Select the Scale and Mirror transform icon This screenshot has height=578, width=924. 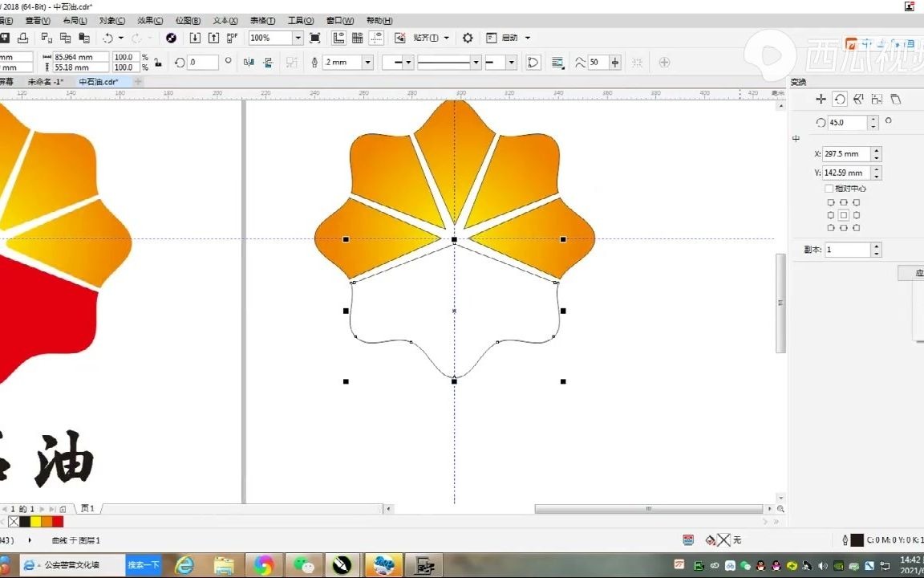pyautogui.click(x=858, y=98)
